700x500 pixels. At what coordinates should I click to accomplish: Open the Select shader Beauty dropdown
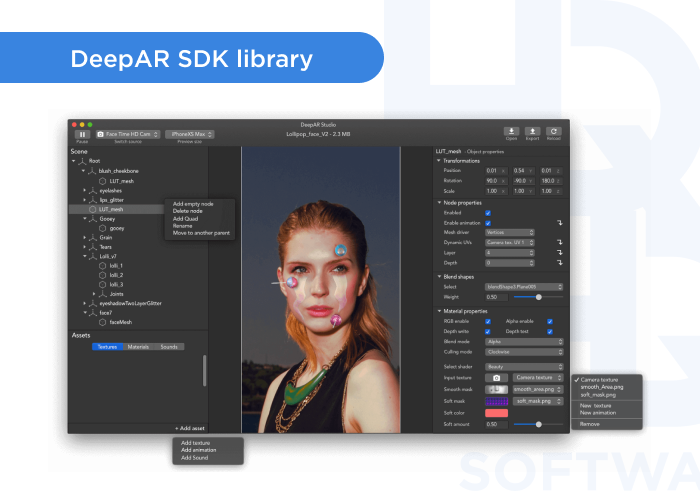pyautogui.click(x=524, y=367)
